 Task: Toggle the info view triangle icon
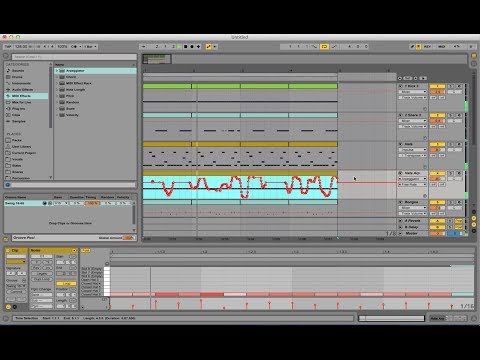click(x=6, y=319)
